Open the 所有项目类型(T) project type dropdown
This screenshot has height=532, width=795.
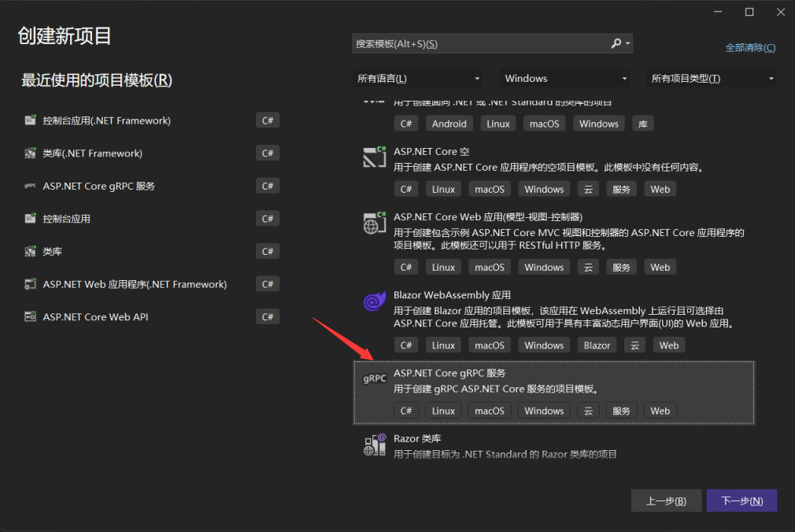click(712, 78)
